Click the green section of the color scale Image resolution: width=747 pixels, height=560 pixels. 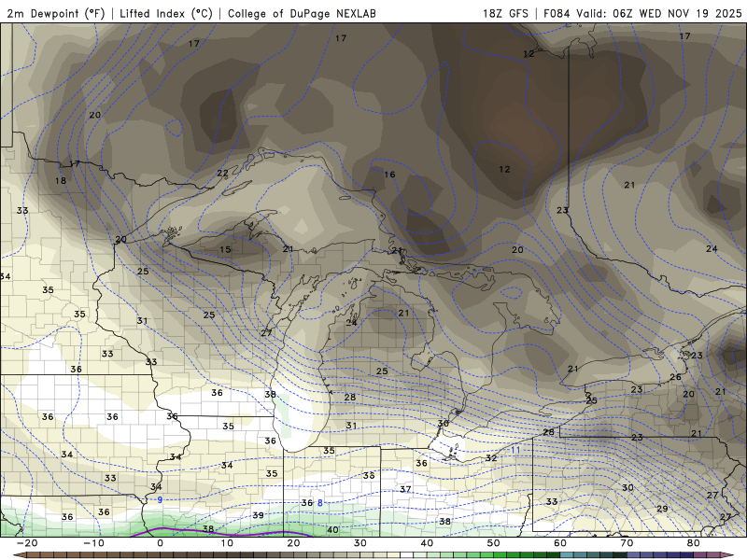point(486,555)
